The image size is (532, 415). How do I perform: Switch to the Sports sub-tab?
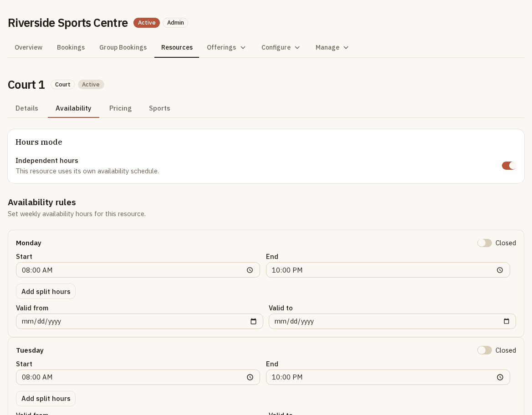pos(159,108)
